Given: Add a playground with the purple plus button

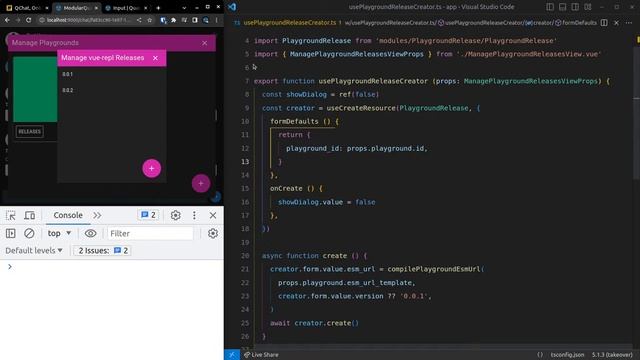Looking at the screenshot, I should pyautogui.click(x=201, y=183).
